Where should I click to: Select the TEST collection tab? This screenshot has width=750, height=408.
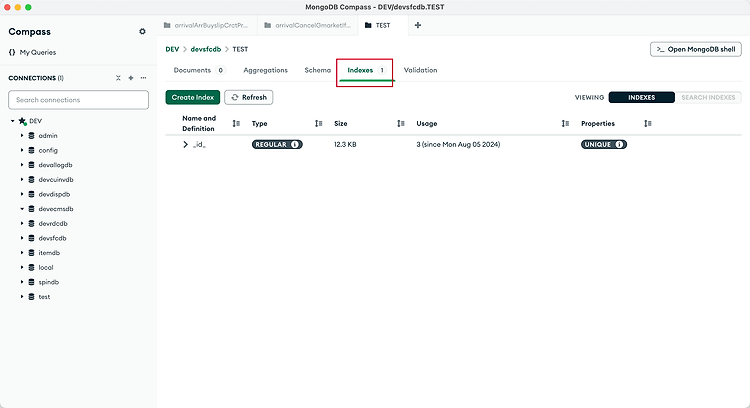point(383,25)
